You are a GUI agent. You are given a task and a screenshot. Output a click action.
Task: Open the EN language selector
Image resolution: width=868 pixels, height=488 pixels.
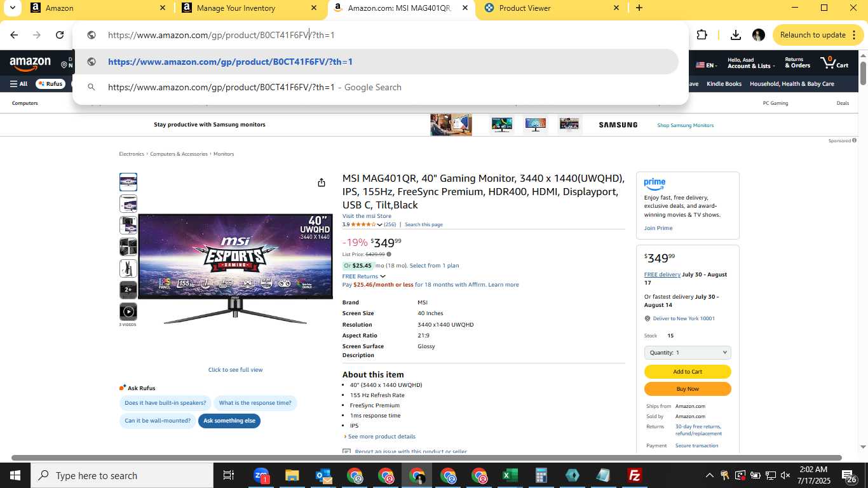coord(706,65)
